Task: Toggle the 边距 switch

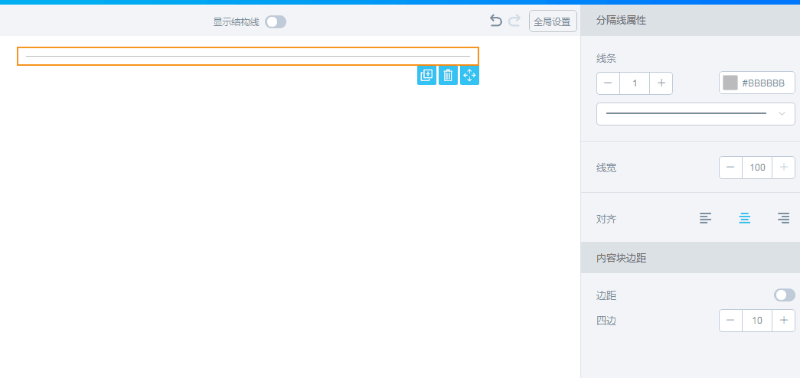Action: 784,295
